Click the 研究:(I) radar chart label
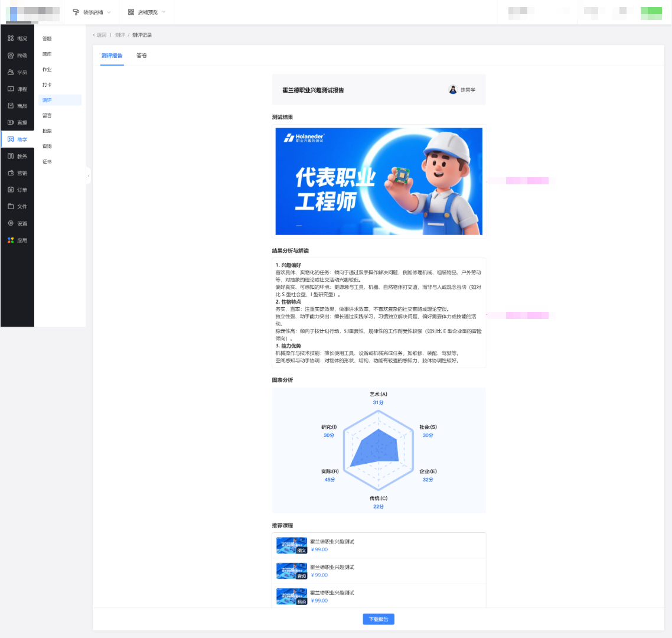Screen dimensions: 672x638 [x=329, y=427]
